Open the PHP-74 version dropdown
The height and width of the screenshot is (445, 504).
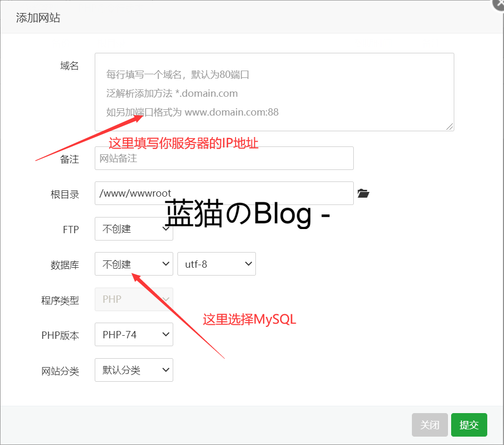tap(134, 335)
